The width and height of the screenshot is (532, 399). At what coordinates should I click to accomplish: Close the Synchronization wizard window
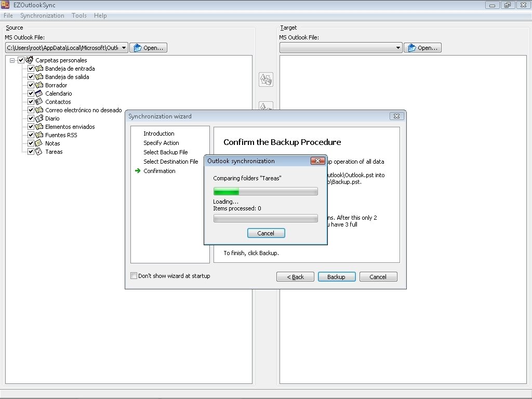[396, 116]
